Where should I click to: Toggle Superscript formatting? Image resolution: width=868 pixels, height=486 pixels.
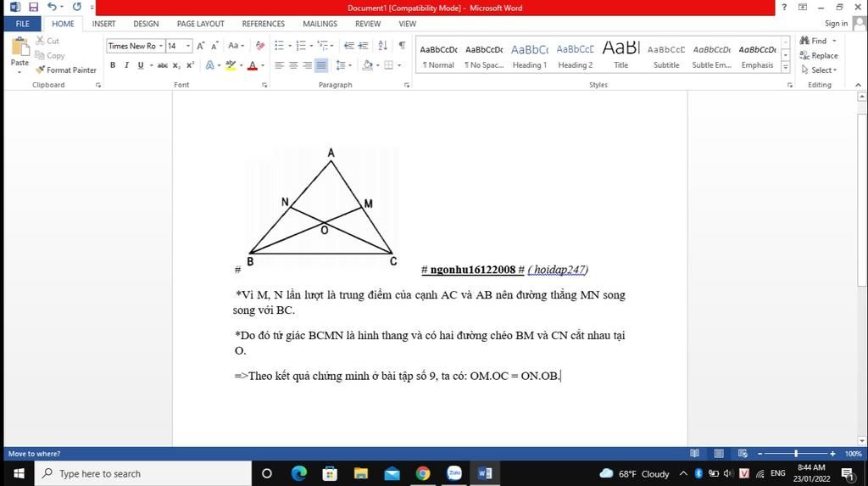190,65
